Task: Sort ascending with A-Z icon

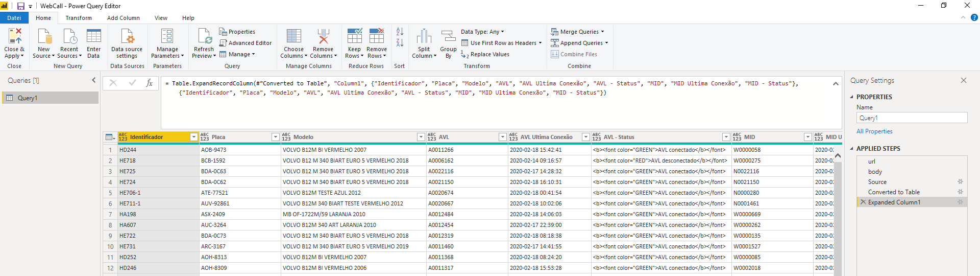Action: pyautogui.click(x=400, y=32)
